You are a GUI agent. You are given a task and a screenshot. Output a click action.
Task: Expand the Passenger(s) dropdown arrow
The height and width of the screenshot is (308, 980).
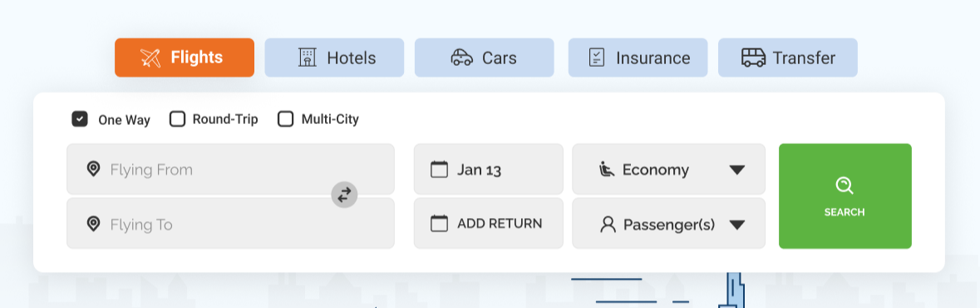[737, 225]
